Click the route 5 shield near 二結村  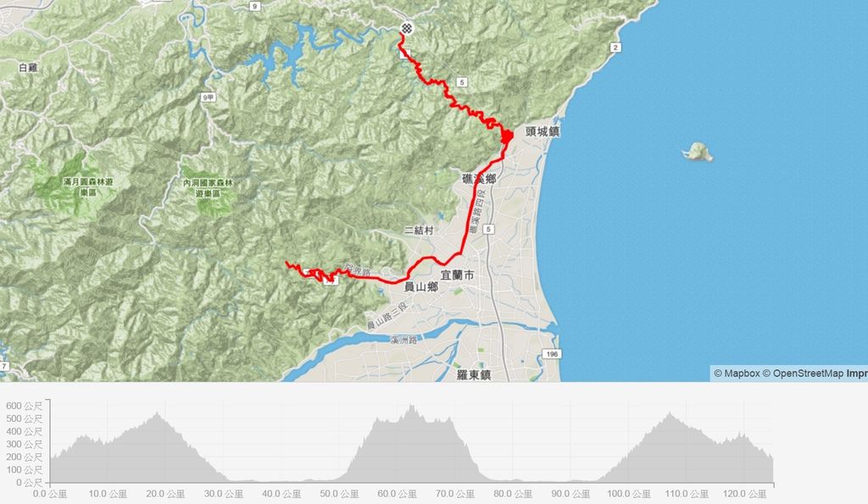tap(488, 229)
